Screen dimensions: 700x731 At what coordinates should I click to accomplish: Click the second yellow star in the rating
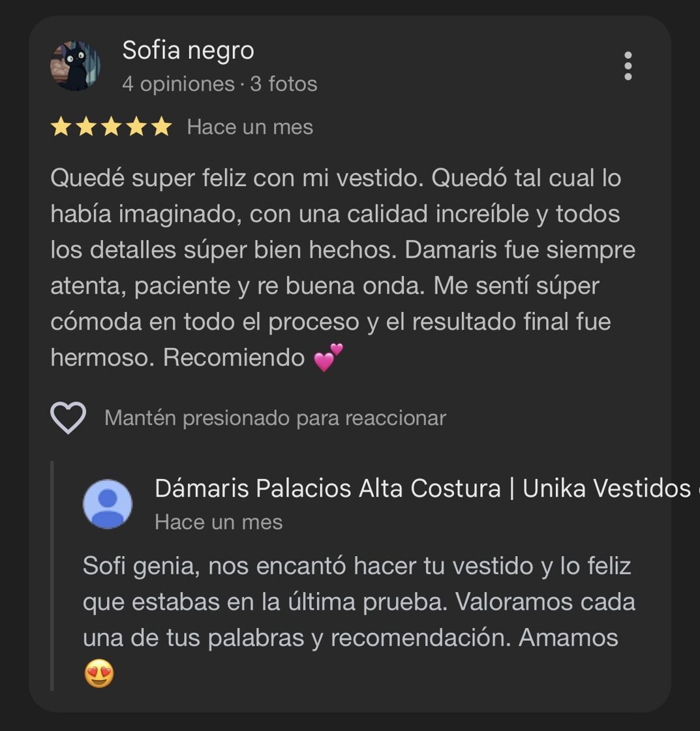click(86, 127)
